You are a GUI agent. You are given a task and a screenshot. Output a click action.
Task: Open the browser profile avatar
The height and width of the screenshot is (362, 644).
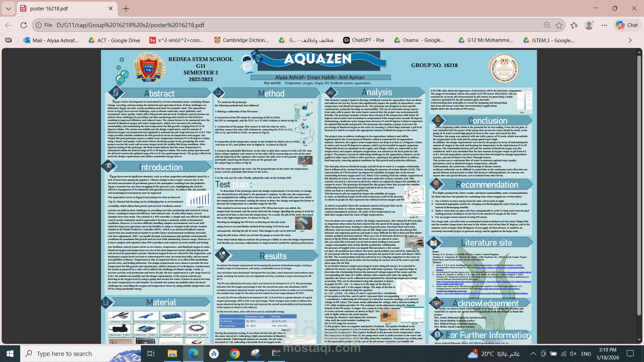(x=589, y=25)
